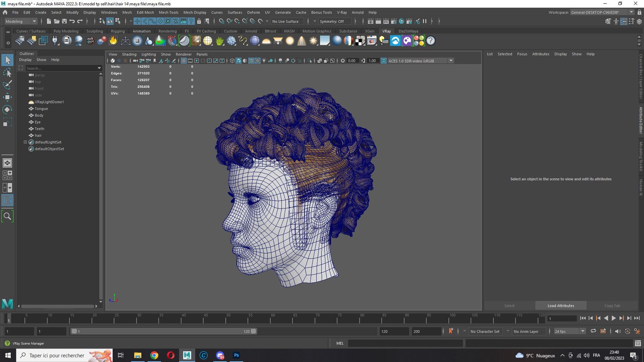Open the Modeling menu set dropdown

pyautogui.click(x=20, y=21)
